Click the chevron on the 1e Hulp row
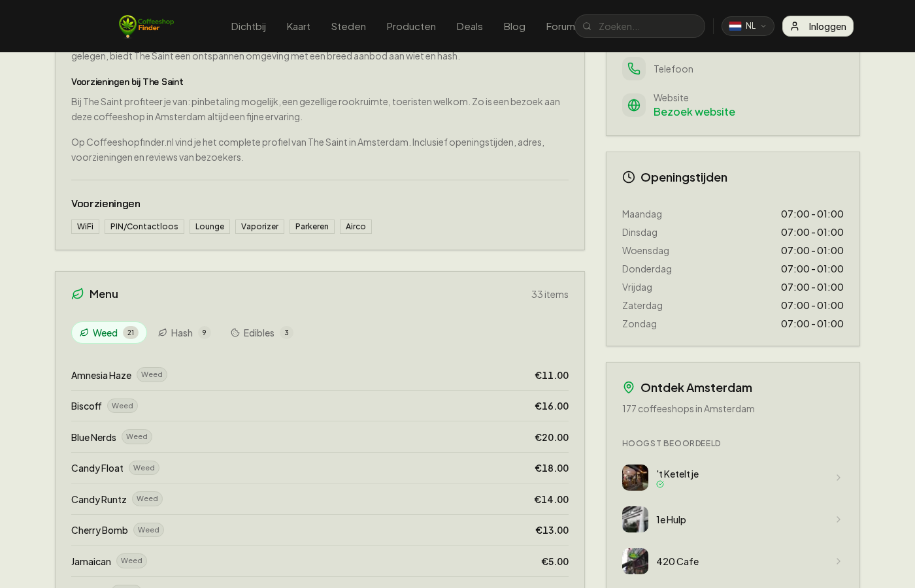 (x=838, y=519)
